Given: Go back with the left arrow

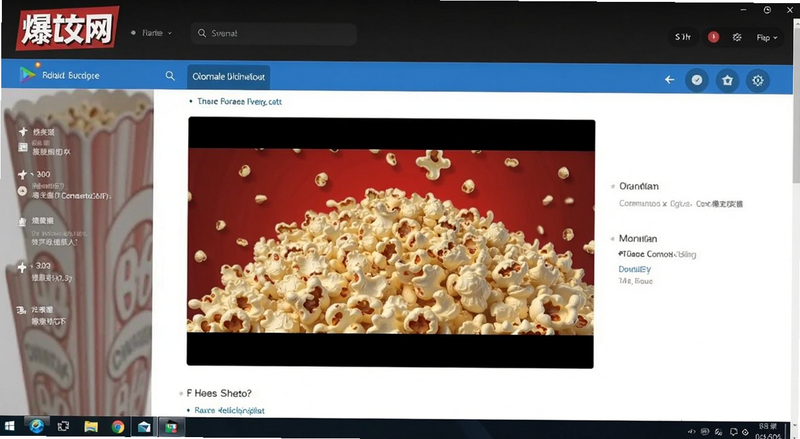Looking at the screenshot, I should coord(669,80).
